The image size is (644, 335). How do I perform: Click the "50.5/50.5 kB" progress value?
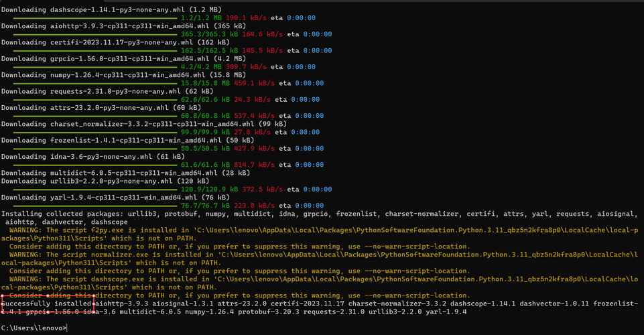[x=205, y=149]
